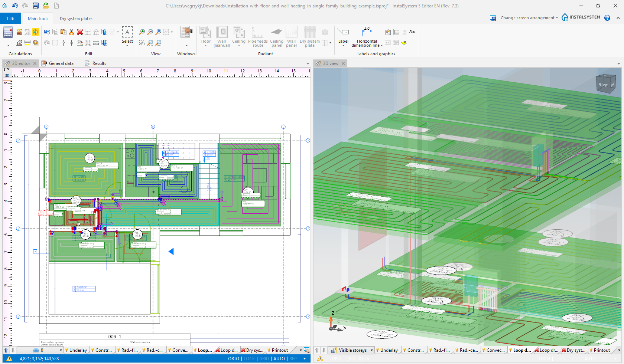Viewport: 624px width, 364px height.
Task: Switch to the Dry system plates ribbon tab
Action: [x=76, y=18]
